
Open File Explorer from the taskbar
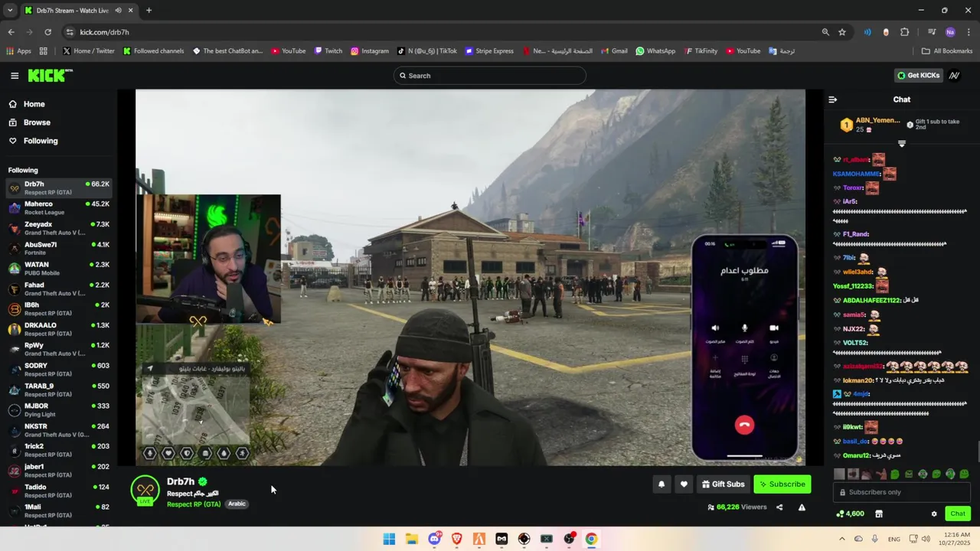(x=411, y=539)
